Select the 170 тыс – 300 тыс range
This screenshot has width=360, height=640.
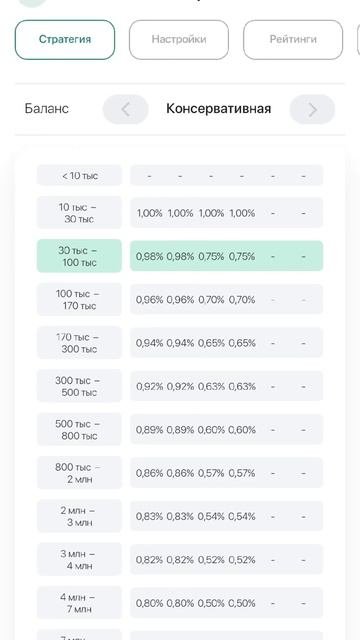pyautogui.click(x=79, y=343)
